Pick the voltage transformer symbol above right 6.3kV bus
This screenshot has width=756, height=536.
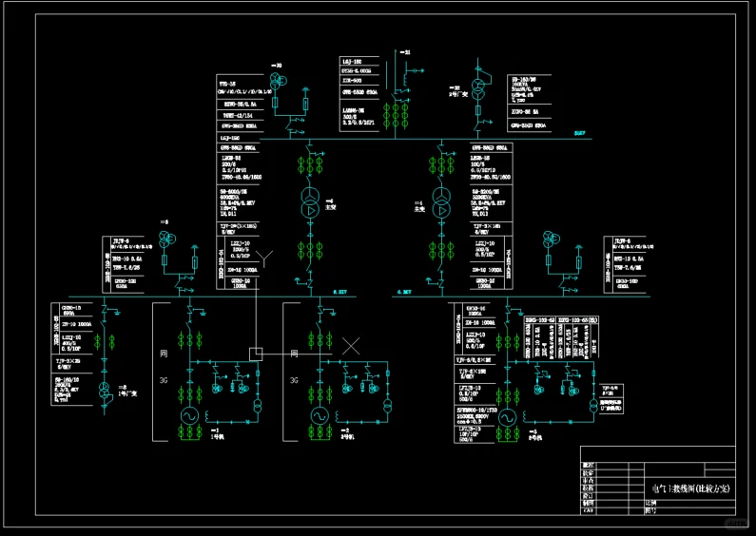tap(551, 239)
